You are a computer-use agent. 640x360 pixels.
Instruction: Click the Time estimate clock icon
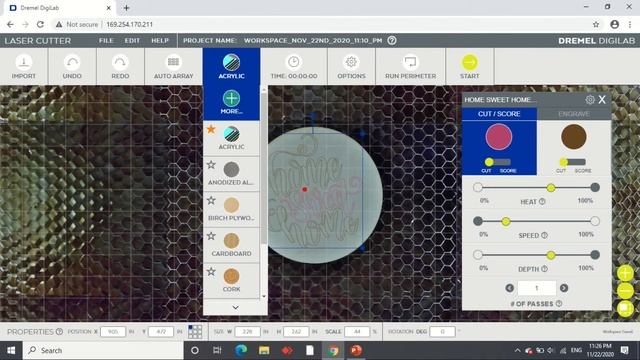pyautogui.click(x=293, y=62)
